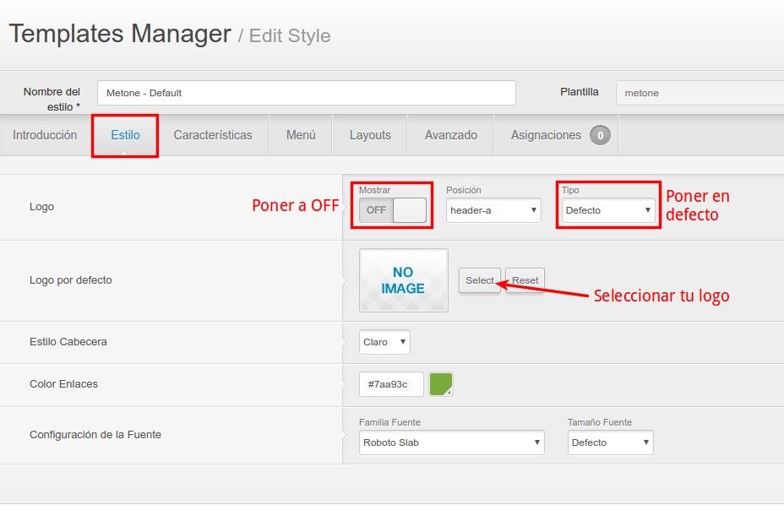The height and width of the screenshot is (532, 784).
Task: Open the green Color Enlaces swatch
Action: [440, 384]
